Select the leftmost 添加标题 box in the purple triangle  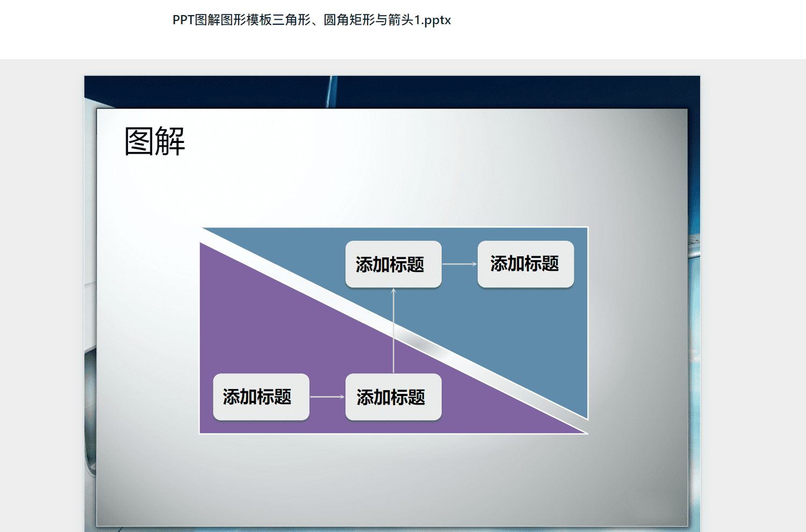point(261,397)
